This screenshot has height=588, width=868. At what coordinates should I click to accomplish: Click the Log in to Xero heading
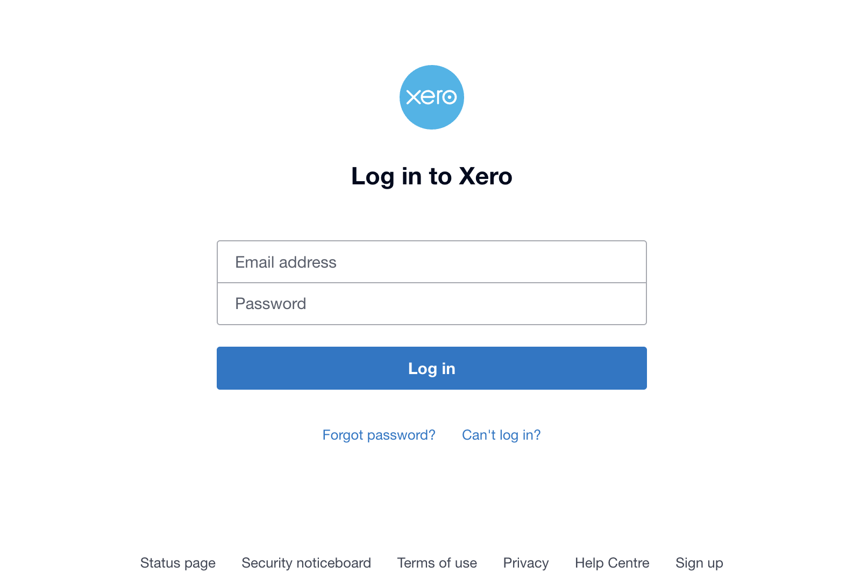click(x=431, y=176)
